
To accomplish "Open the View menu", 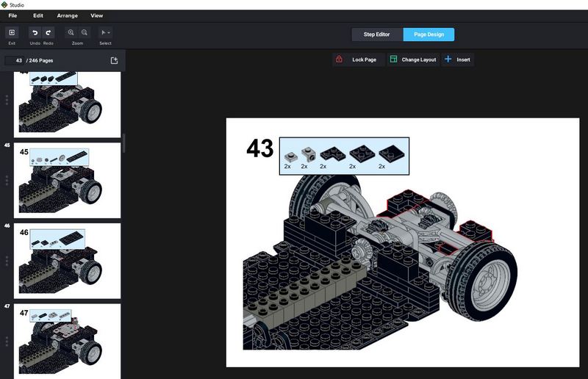I will click(x=97, y=15).
